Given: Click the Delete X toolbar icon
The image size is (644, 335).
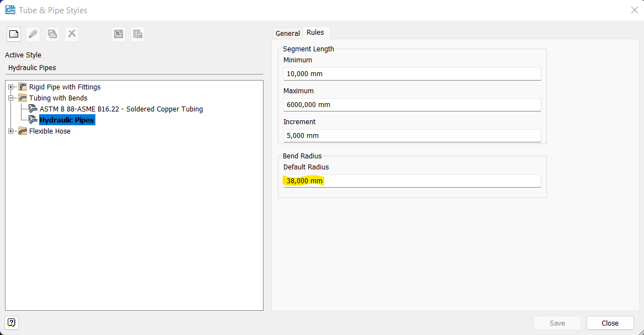Looking at the screenshot, I should click(72, 34).
